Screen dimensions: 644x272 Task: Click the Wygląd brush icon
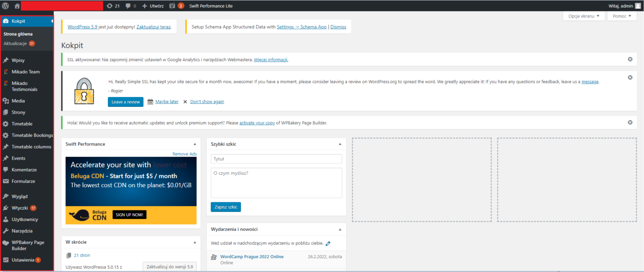6,196
